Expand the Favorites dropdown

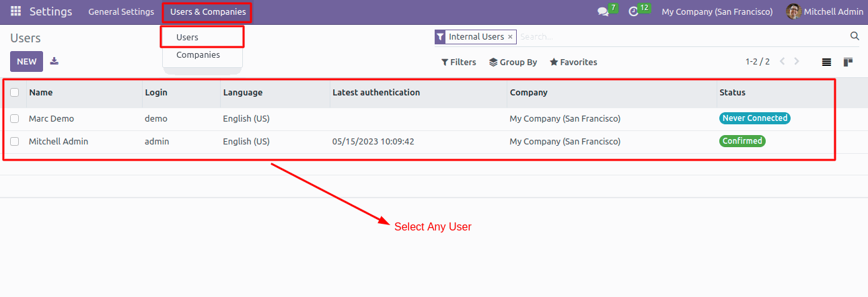tap(573, 62)
